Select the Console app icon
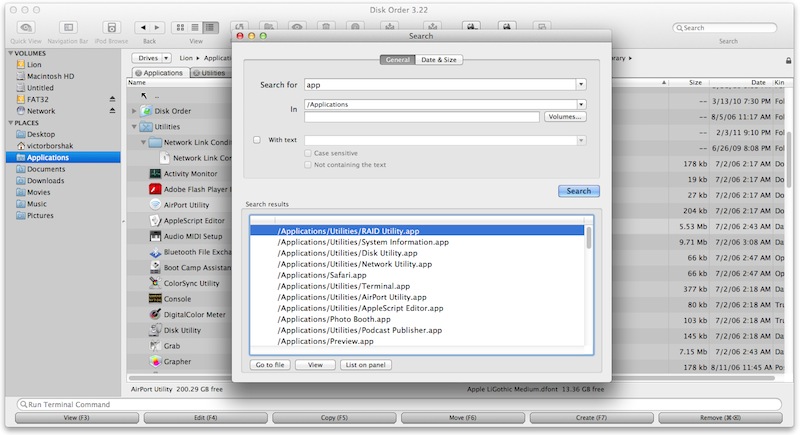The width and height of the screenshot is (800, 435). coord(155,298)
